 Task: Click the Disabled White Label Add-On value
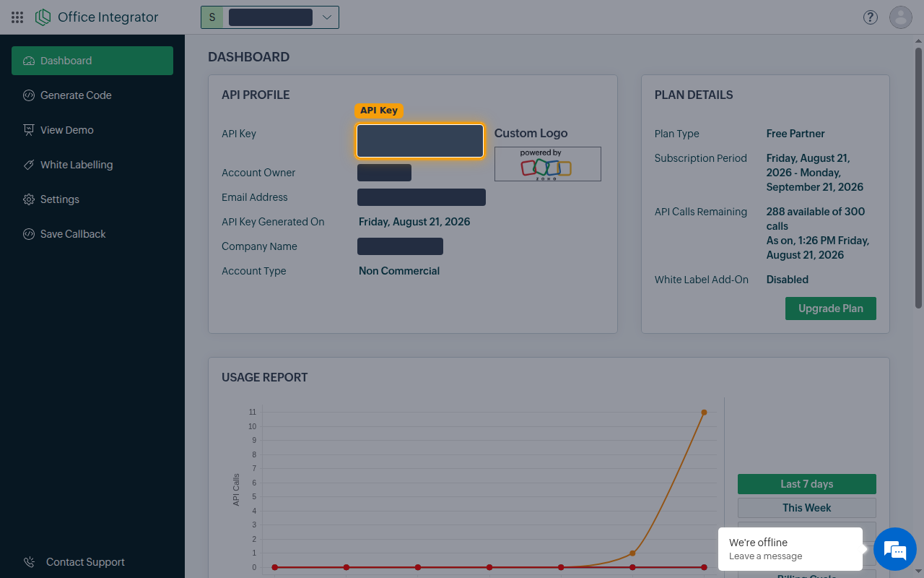[788, 280]
